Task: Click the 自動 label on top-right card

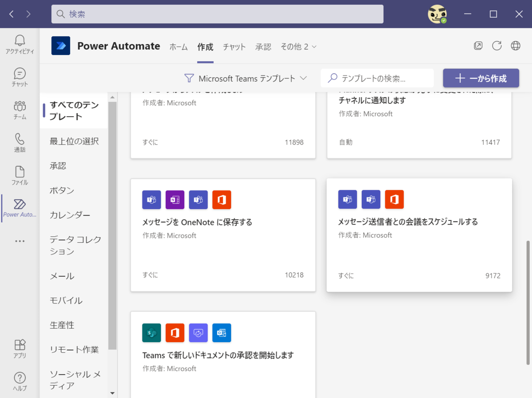Action: tap(345, 142)
